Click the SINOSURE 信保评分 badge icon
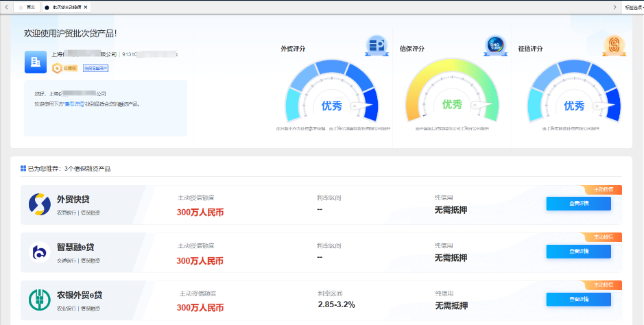This screenshot has width=644, height=325. pyautogui.click(x=494, y=46)
